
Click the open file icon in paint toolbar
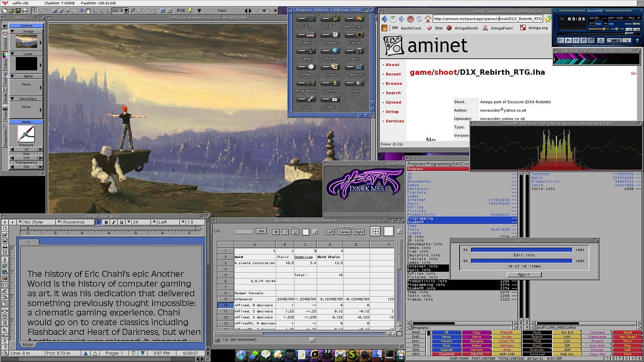point(11,11)
